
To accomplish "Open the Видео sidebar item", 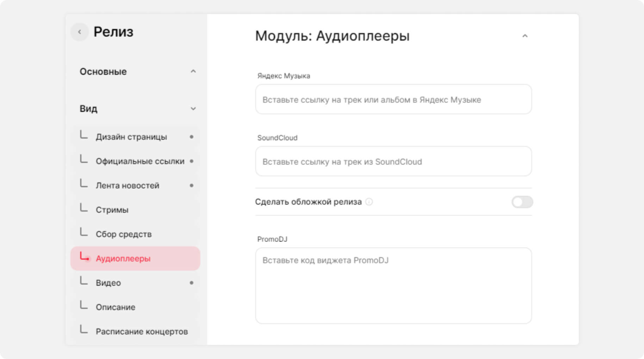I will pos(108,283).
